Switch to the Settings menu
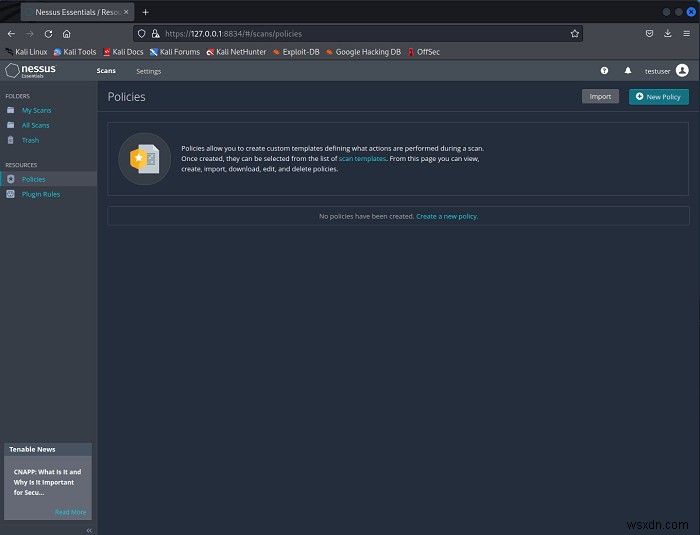Viewport: 700px width, 535px height. click(x=149, y=71)
